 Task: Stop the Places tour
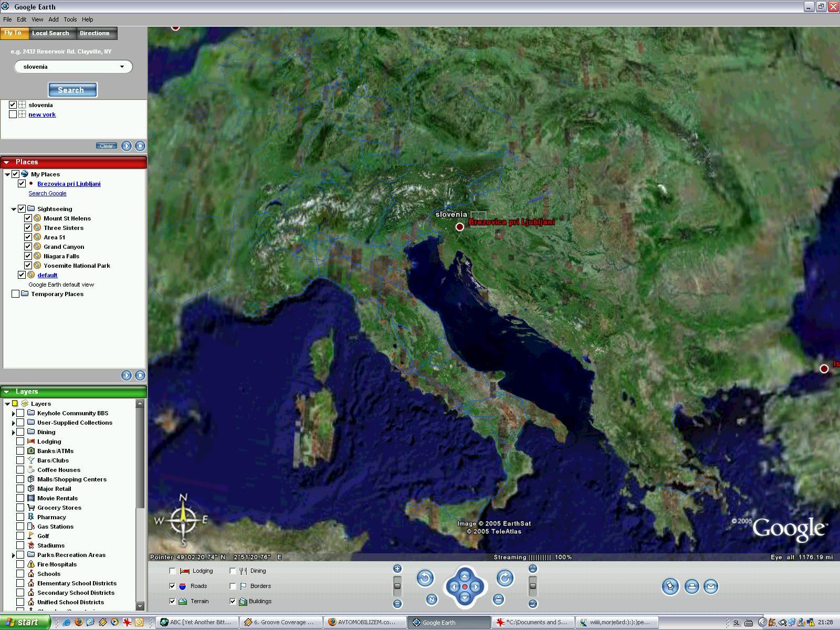pos(140,375)
